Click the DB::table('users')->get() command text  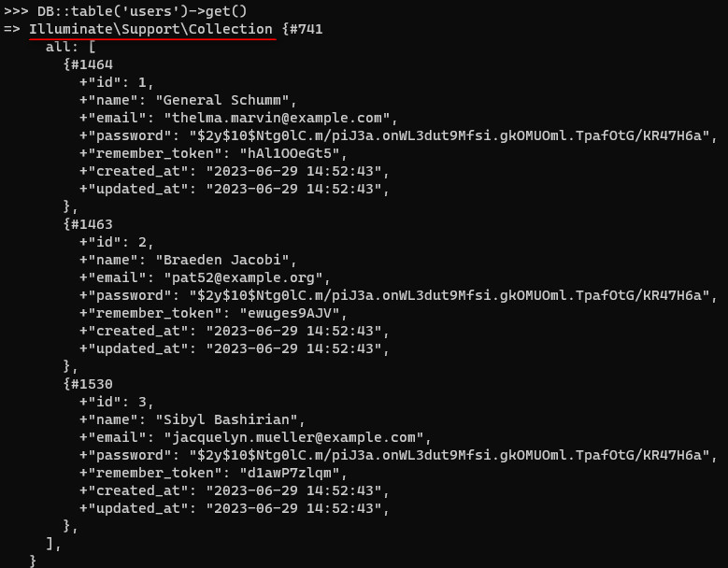tap(142, 11)
